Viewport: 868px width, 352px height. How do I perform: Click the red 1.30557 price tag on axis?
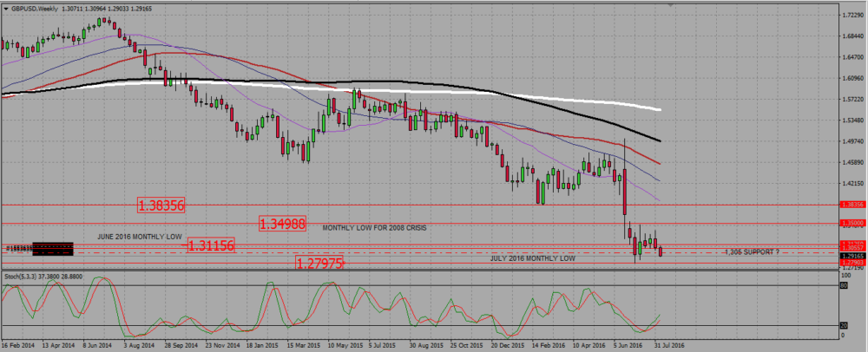(x=852, y=249)
